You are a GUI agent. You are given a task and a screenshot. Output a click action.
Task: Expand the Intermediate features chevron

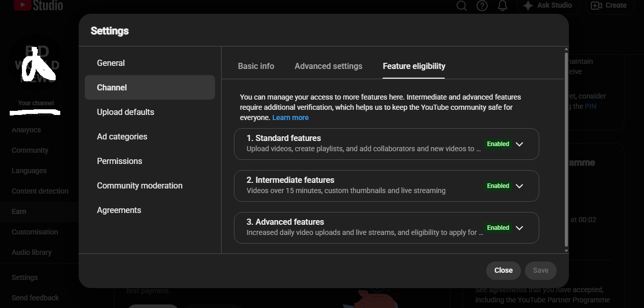[x=519, y=186]
